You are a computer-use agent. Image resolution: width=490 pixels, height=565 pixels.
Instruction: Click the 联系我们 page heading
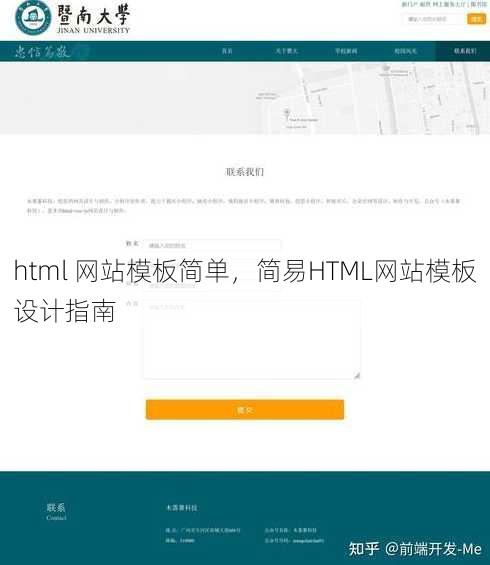pyautogui.click(x=245, y=172)
